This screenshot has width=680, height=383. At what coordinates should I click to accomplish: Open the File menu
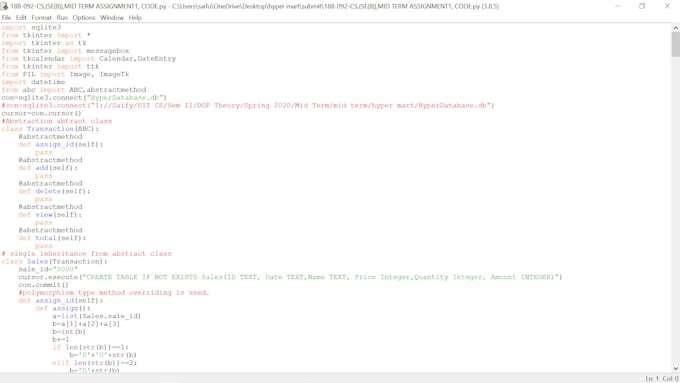coord(6,18)
